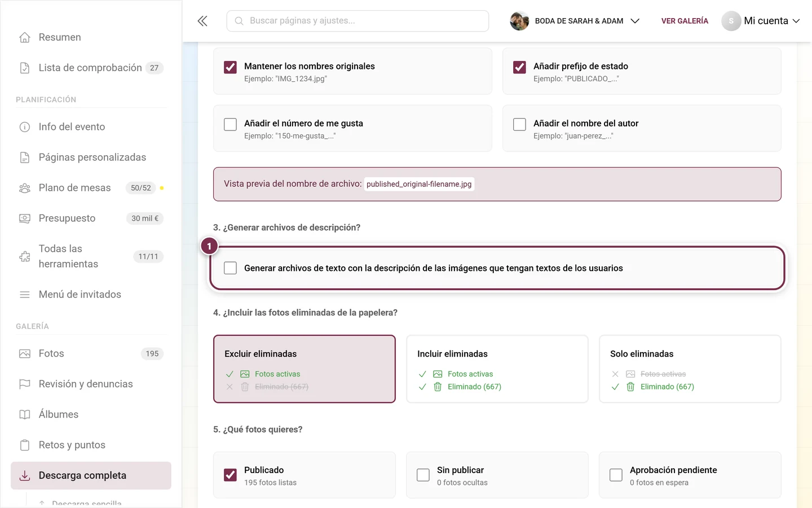Viewport: 812px width, 508px height.
Task: Click the Presupuesto money icon
Action: (25, 218)
